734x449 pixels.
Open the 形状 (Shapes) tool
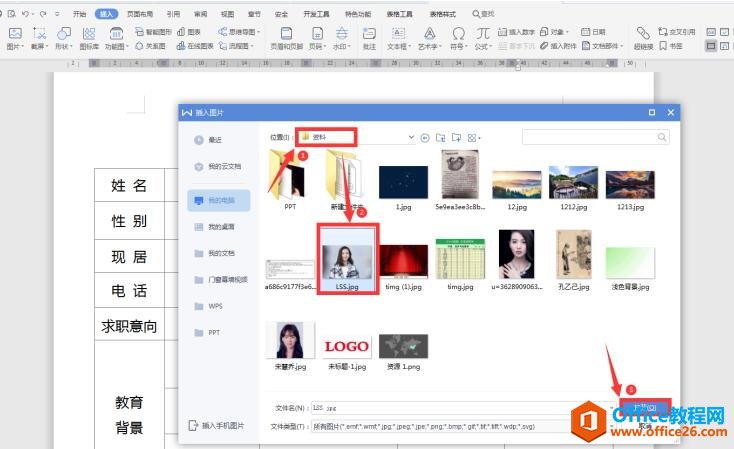(x=63, y=38)
